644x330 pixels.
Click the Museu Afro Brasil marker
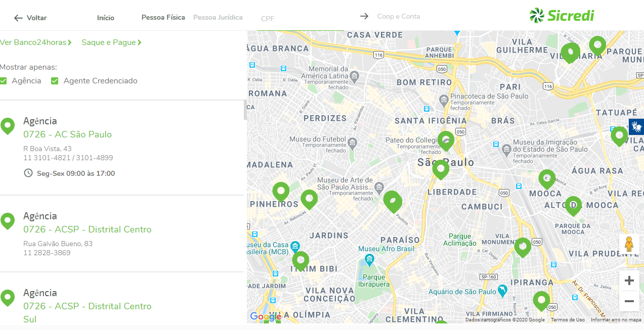[369, 260]
